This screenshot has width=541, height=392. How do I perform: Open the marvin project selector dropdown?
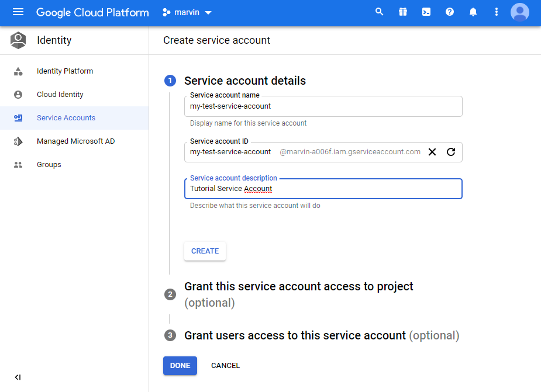pos(187,12)
